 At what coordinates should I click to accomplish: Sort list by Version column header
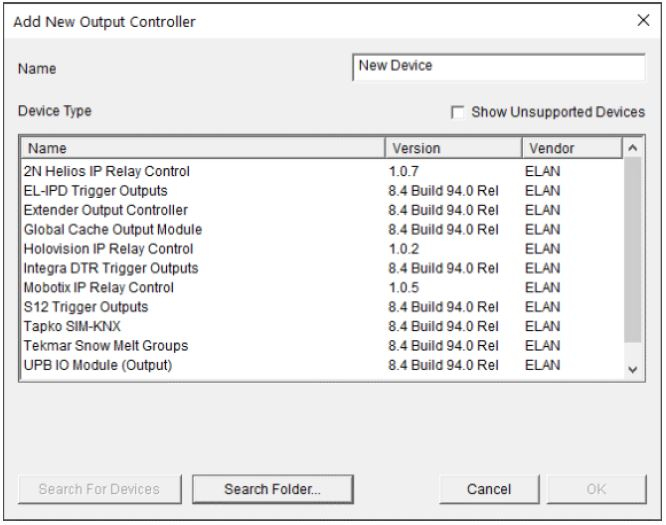453,148
